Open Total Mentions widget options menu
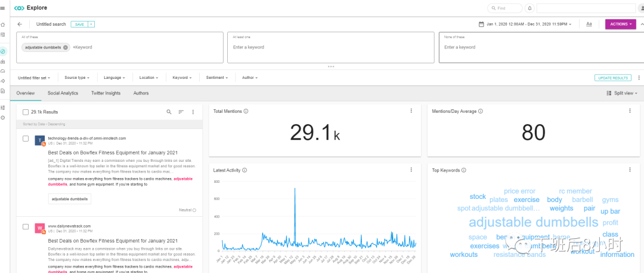 pyautogui.click(x=411, y=111)
